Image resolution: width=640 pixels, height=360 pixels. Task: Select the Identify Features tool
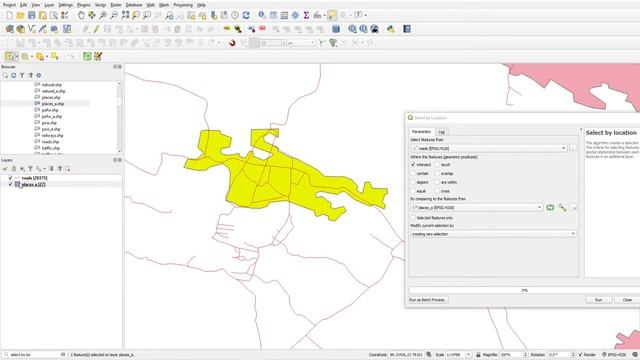pyautogui.click(x=262, y=15)
